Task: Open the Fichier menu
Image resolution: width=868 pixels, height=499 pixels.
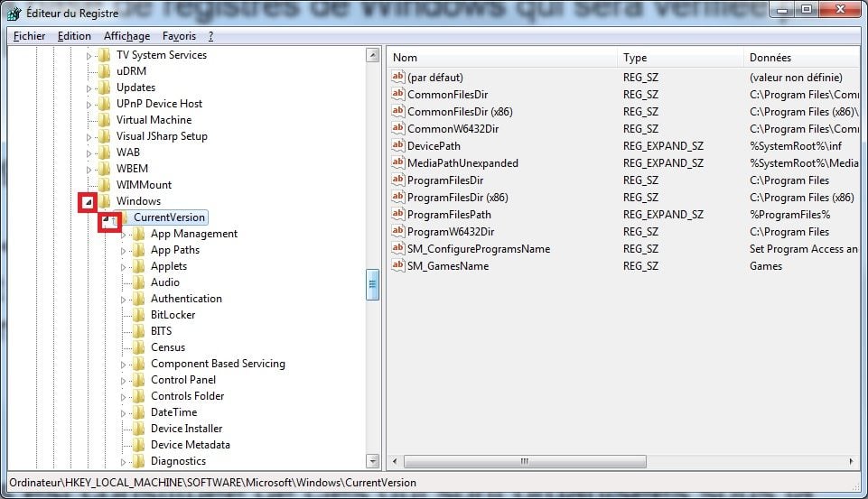Action: tap(29, 36)
